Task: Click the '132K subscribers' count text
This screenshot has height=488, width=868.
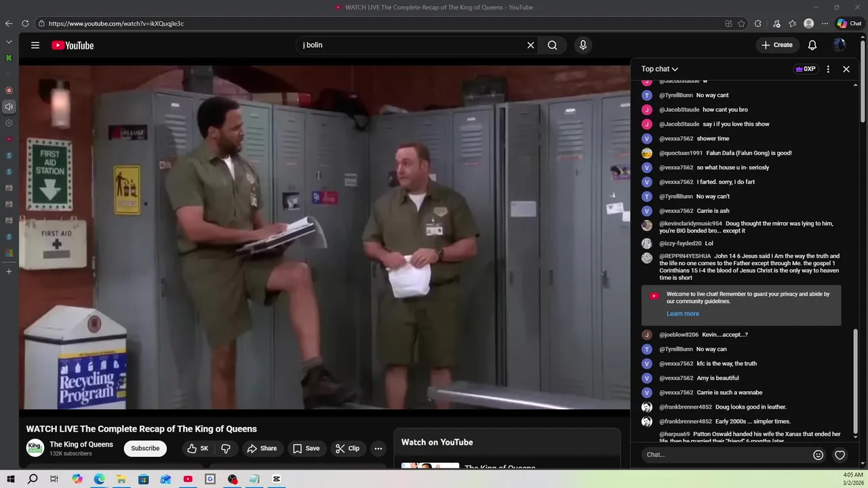Action: [x=71, y=454]
